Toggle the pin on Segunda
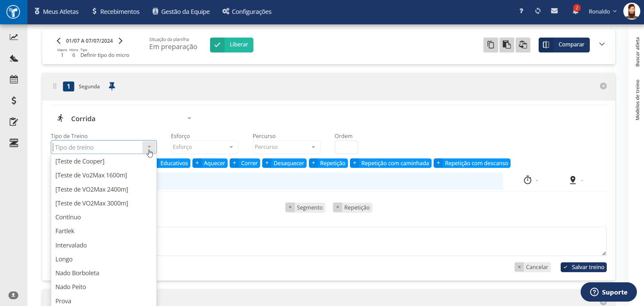The height and width of the screenshot is (306, 644). [x=112, y=86]
